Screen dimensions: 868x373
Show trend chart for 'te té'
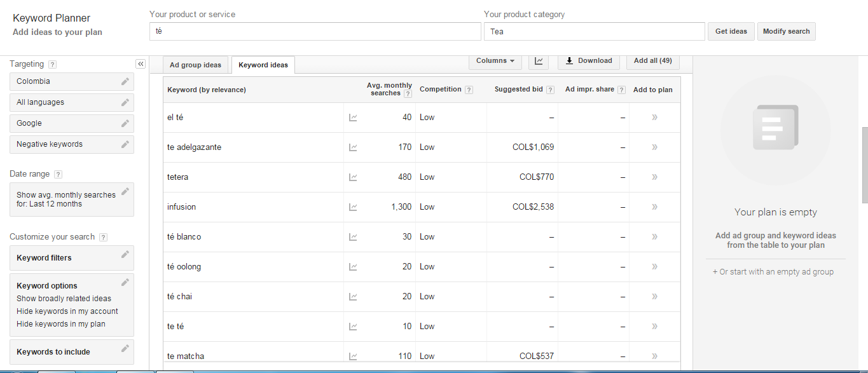tap(353, 327)
